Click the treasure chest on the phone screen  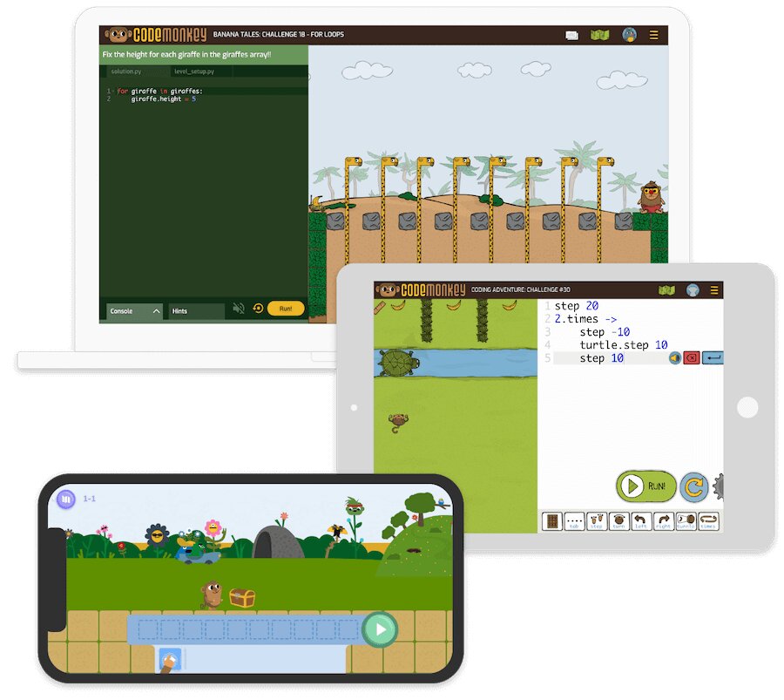[x=242, y=597]
